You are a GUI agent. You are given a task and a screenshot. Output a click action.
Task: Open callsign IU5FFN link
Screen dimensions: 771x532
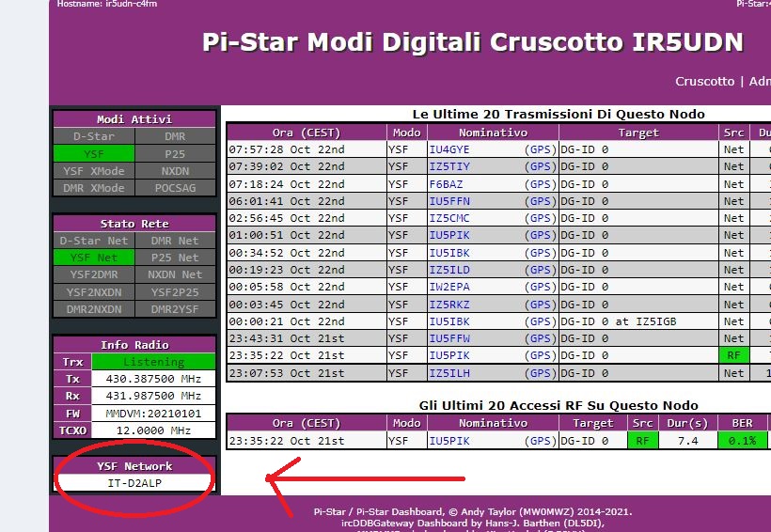click(x=449, y=201)
